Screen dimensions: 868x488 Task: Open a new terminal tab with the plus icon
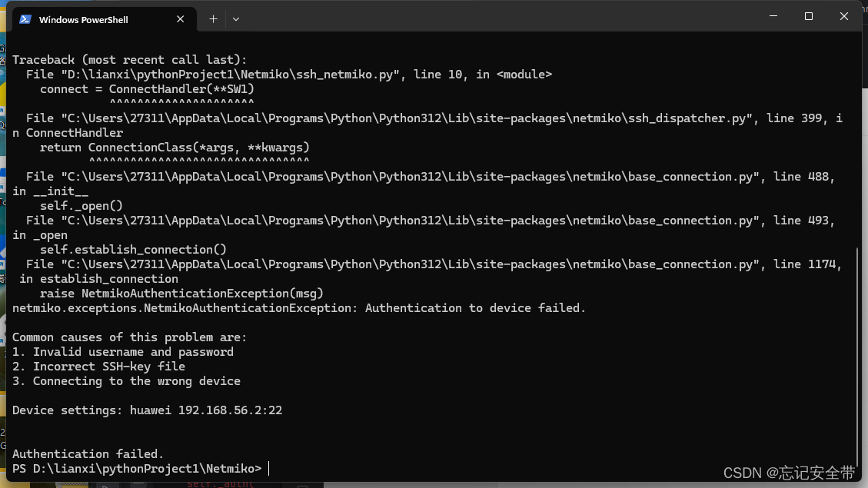coord(213,19)
